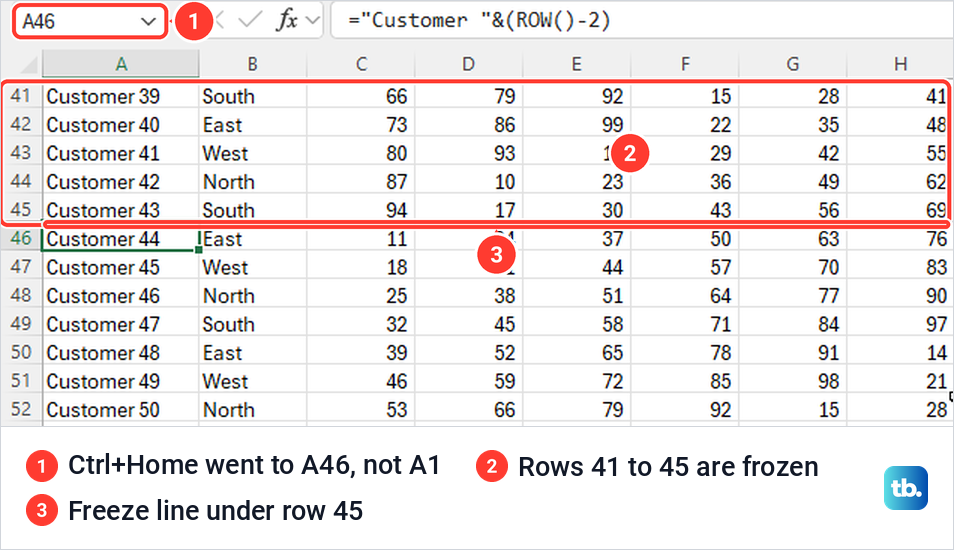
Task: Click West cell in row 51
Action: click(252, 381)
